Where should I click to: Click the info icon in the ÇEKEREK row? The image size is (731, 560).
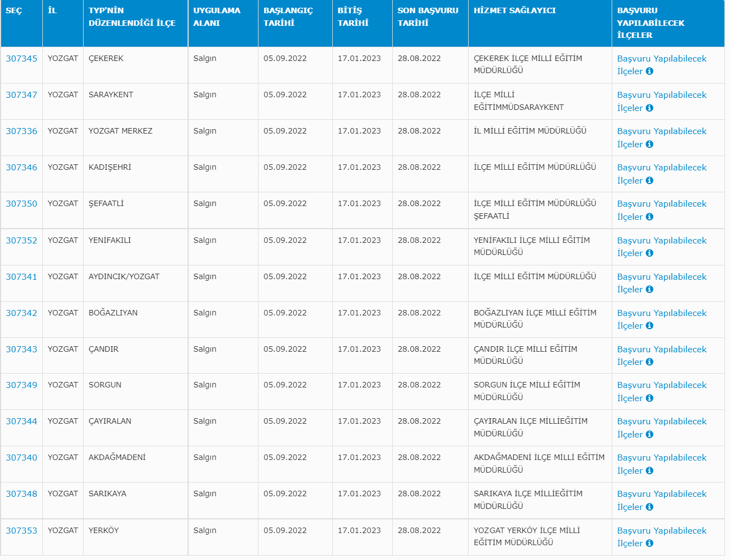(650, 71)
